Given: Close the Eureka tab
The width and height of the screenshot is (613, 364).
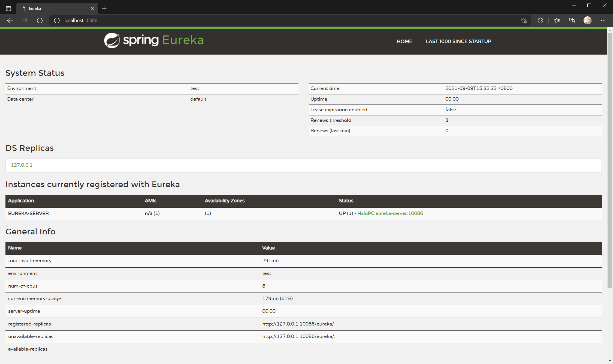Looking at the screenshot, I should 92,8.
